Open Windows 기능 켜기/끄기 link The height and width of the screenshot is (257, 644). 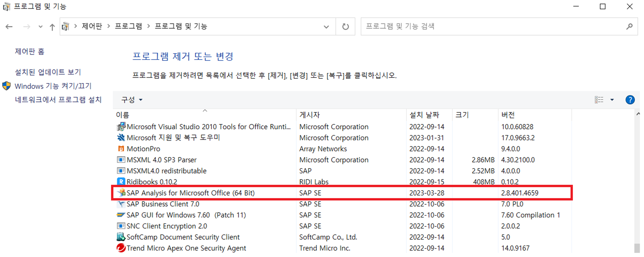(x=53, y=86)
